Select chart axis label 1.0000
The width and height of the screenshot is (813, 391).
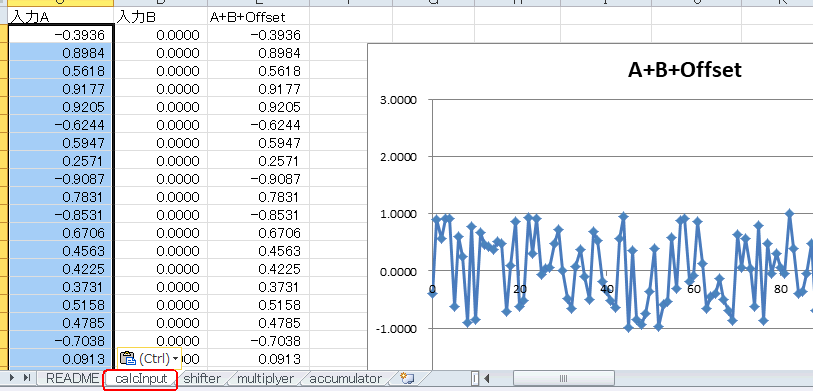399,214
